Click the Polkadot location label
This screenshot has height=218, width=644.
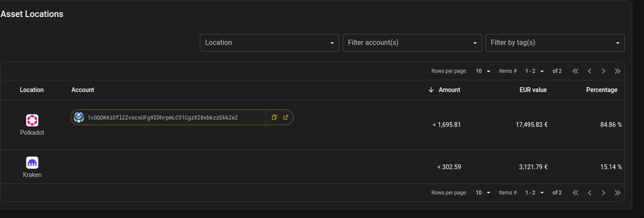coord(32,133)
